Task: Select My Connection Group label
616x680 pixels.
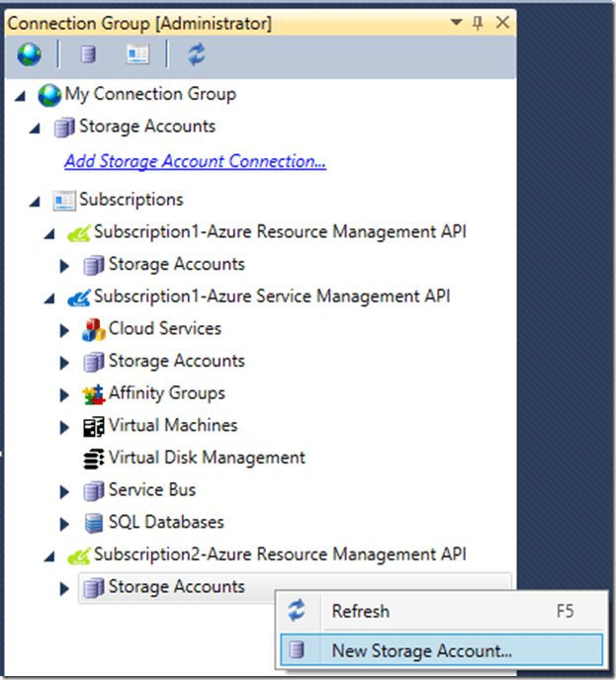Action: click(x=150, y=94)
